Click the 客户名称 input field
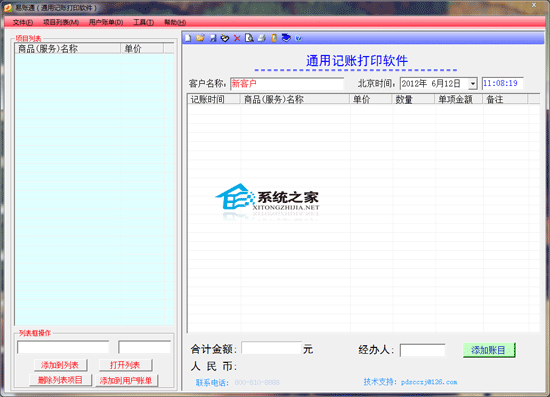This screenshot has width=550, height=397. pyautogui.click(x=287, y=83)
